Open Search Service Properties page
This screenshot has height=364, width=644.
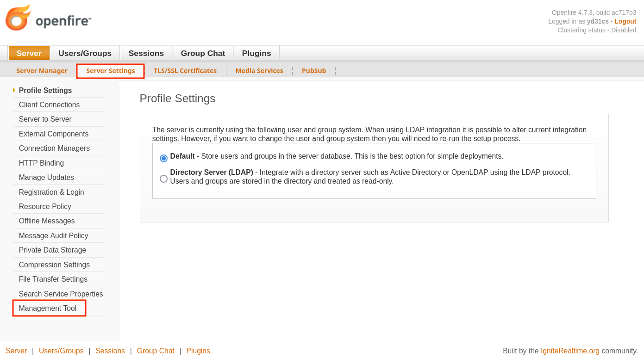pos(61,294)
